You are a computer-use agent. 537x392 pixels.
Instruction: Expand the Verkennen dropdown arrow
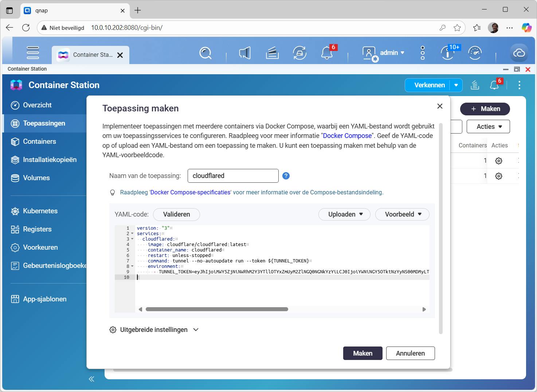click(456, 85)
